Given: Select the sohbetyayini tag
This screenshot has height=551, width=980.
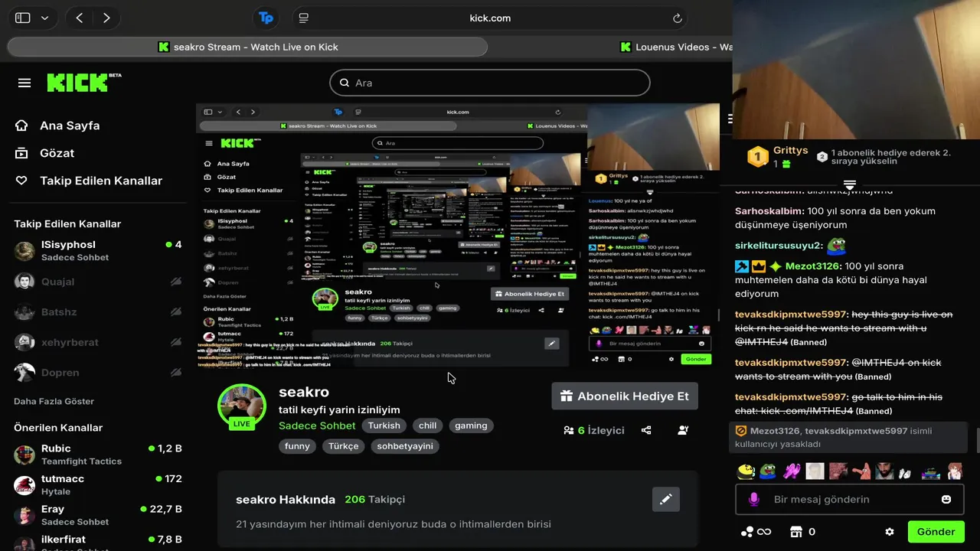Looking at the screenshot, I should coord(405,446).
